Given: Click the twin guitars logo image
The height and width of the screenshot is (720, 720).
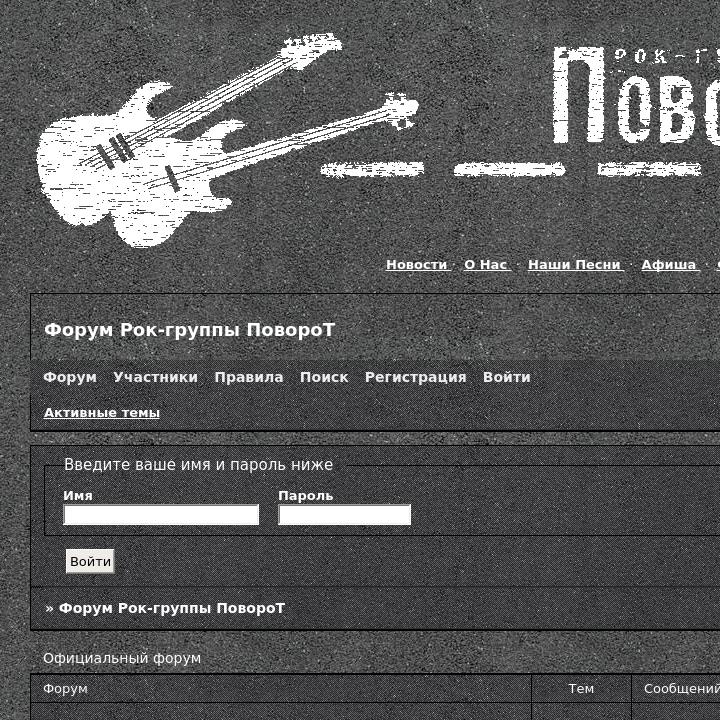Looking at the screenshot, I should tap(228, 140).
